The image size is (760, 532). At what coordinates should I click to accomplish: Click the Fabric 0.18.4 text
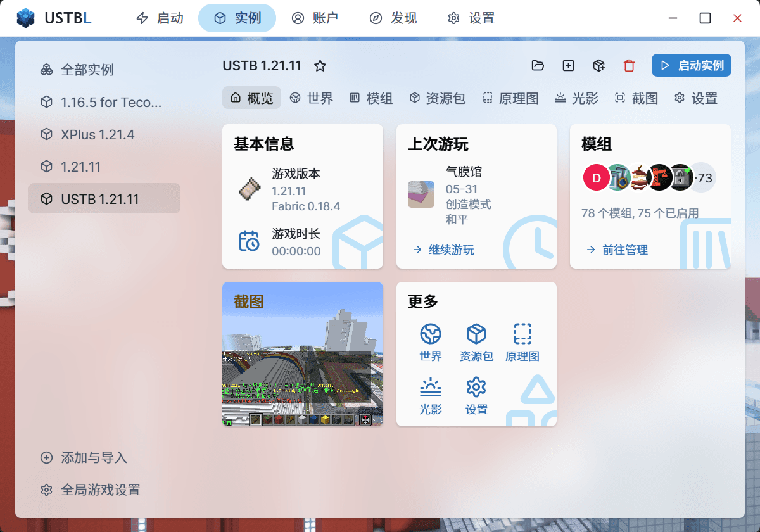[x=306, y=206]
